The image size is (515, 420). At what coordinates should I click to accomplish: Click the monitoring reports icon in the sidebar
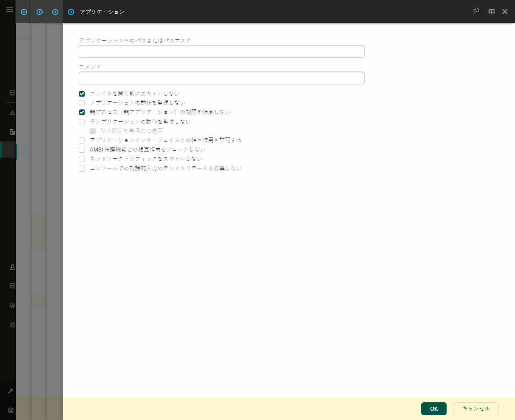[x=12, y=93]
